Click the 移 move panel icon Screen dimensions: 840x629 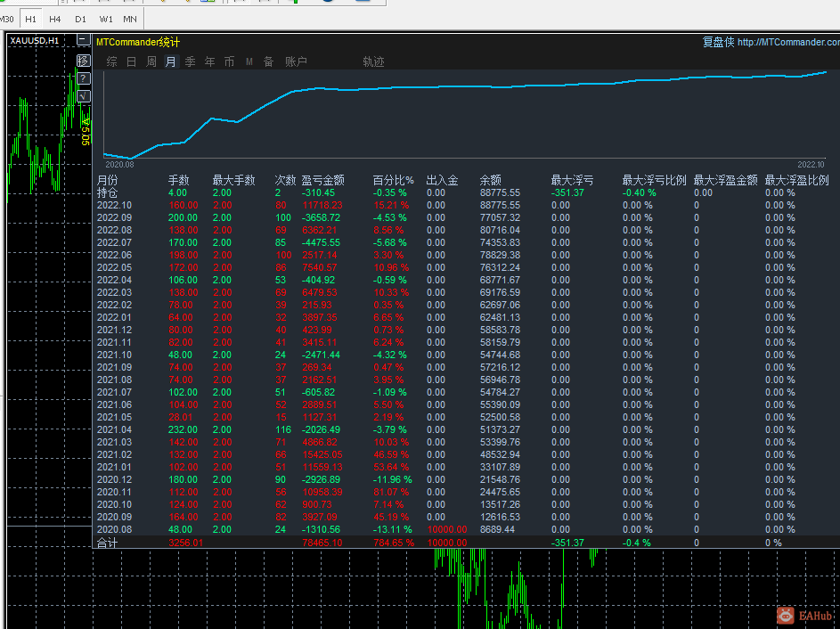coord(83,61)
